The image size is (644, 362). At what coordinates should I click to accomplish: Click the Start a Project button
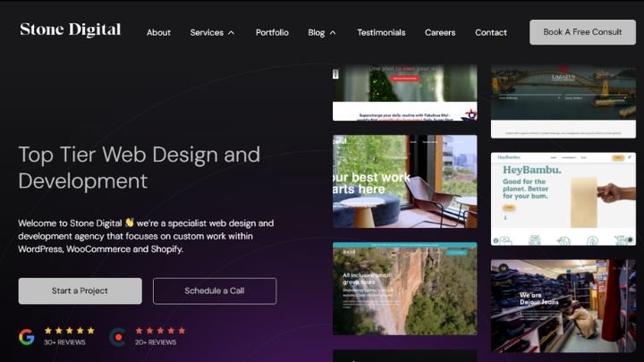(x=80, y=290)
